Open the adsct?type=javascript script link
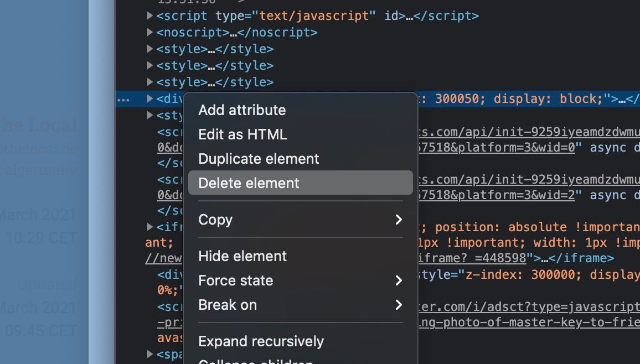 coord(529,306)
